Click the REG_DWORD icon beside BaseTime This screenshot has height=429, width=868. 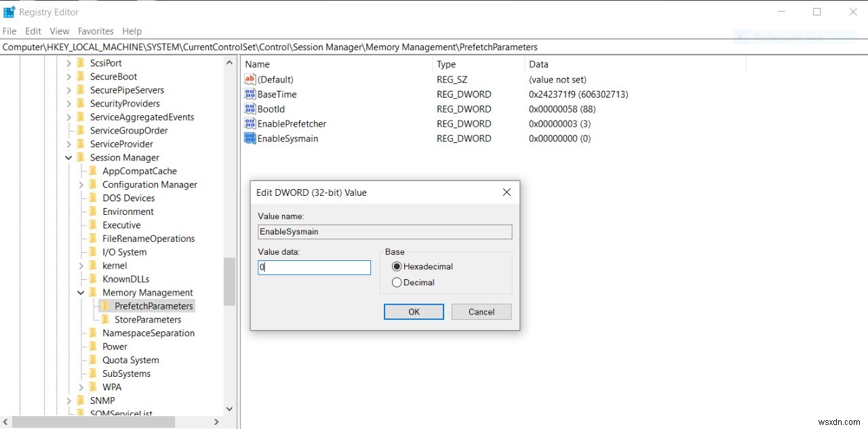click(x=250, y=94)
